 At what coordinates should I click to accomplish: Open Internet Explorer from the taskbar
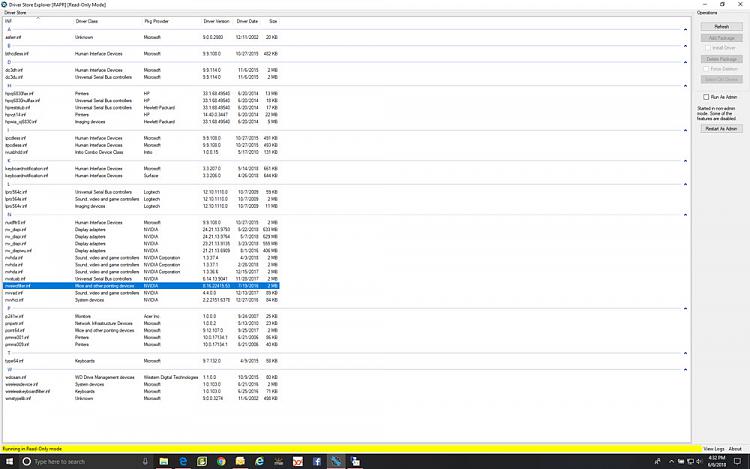(x=259, y=461)
